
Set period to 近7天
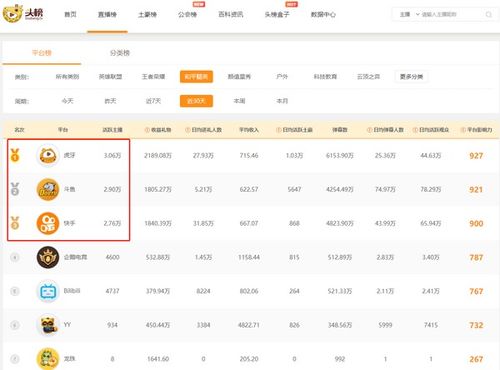[153, 101]
